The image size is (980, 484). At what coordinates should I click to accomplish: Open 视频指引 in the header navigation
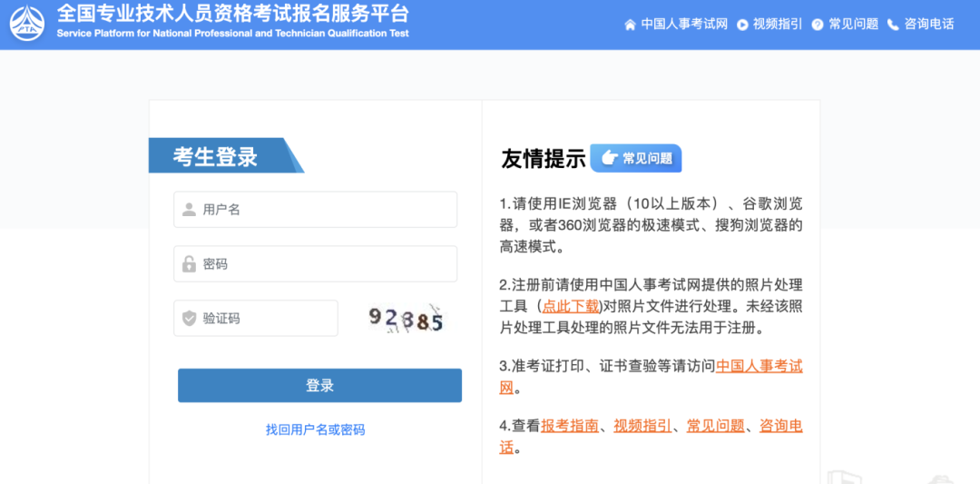tap(778, 25)
